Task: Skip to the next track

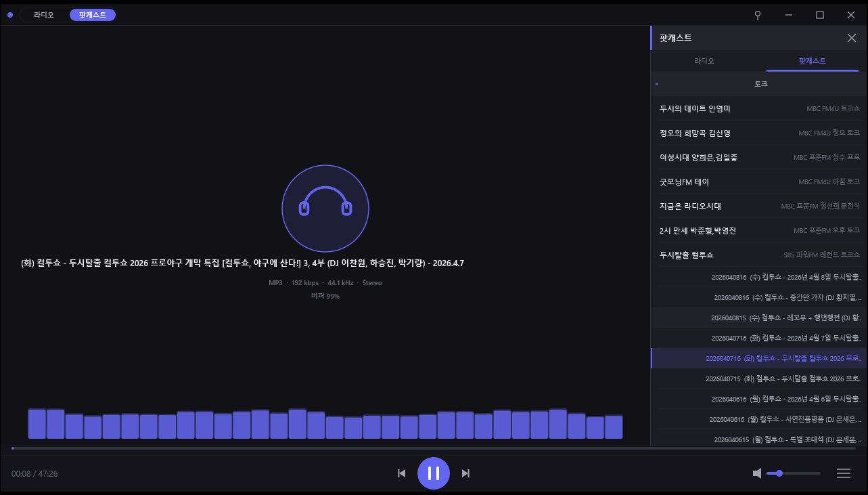Action: click(465, 473)
